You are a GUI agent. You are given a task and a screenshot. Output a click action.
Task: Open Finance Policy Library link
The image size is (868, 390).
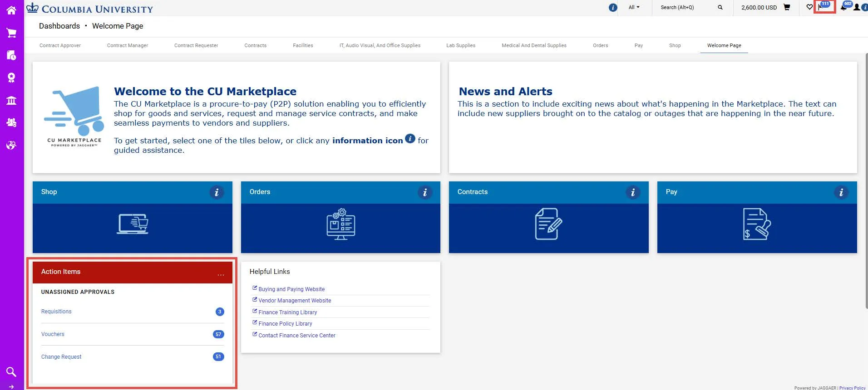(x=285, y=323)
